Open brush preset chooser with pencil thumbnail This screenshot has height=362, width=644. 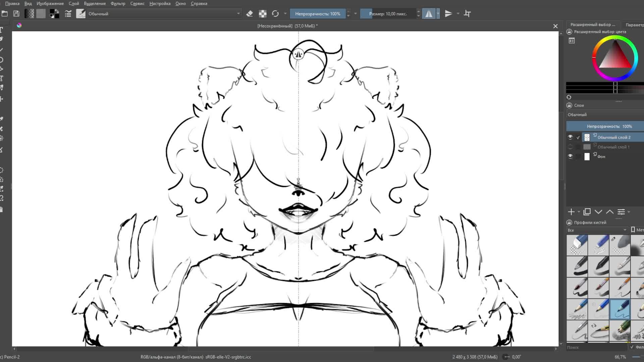81,14
